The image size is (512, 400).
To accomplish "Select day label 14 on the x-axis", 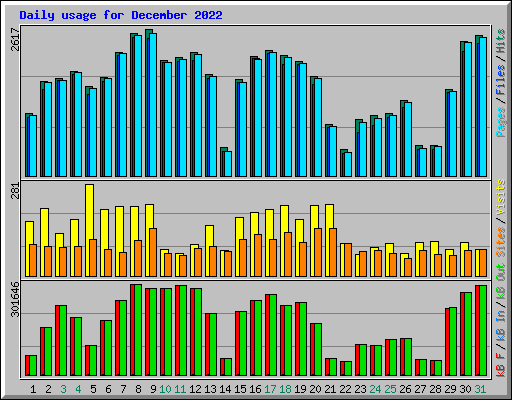I will point(225,389).
